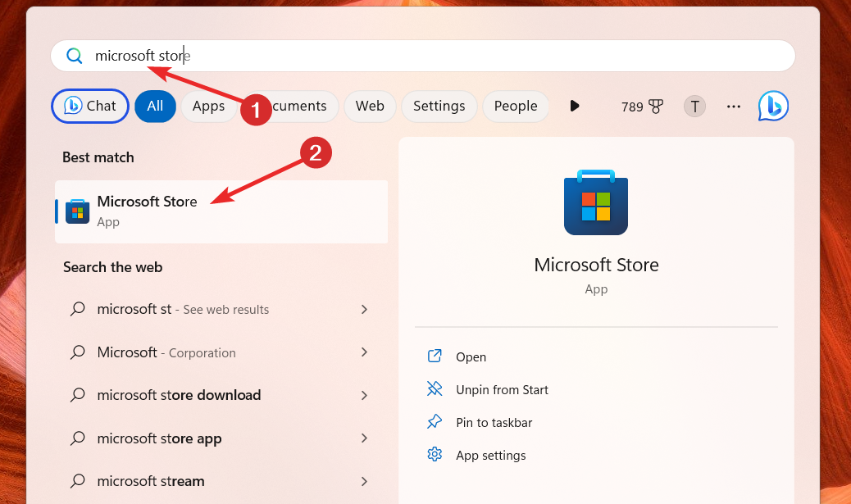The width and height of the screenshot is (851, 504).
Task: Switch to the Apps filter tab
Action: [x=208, y=106]
